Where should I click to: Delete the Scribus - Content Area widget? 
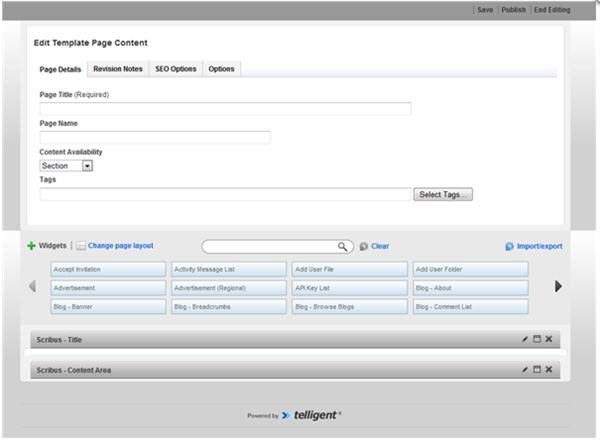549,370
